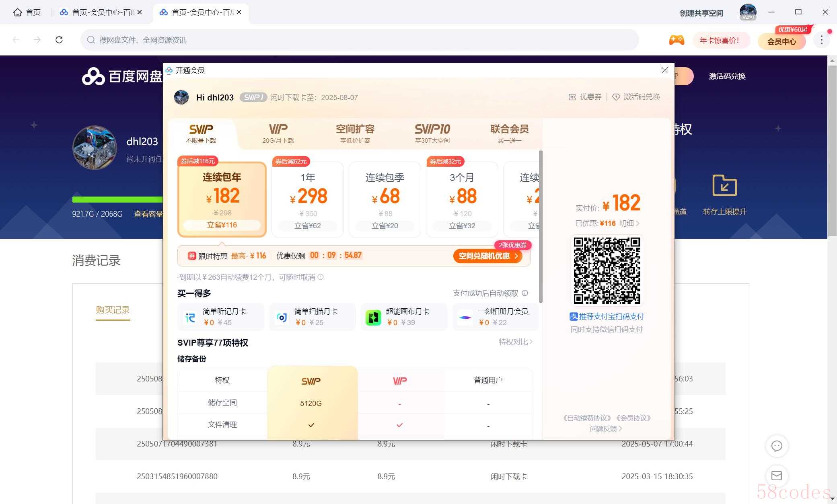Click the user avatar in title bar
The height and width of the screenshot is (504, 837).
(748, 12)
